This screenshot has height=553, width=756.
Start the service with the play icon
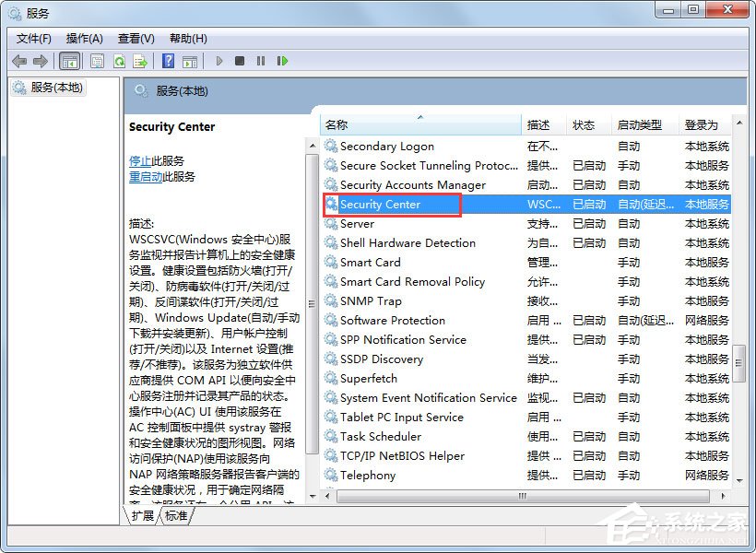coord(219,61)
